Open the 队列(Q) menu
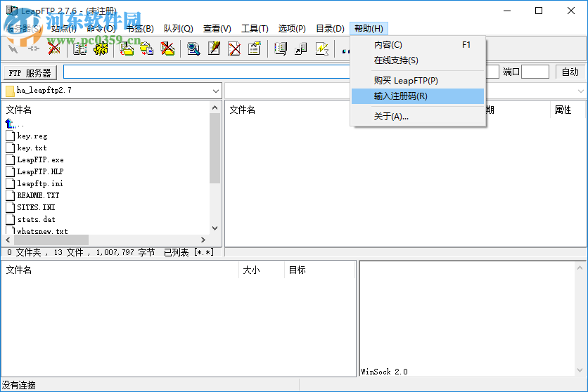Viewport: 588px width, 392px height. 179,29
